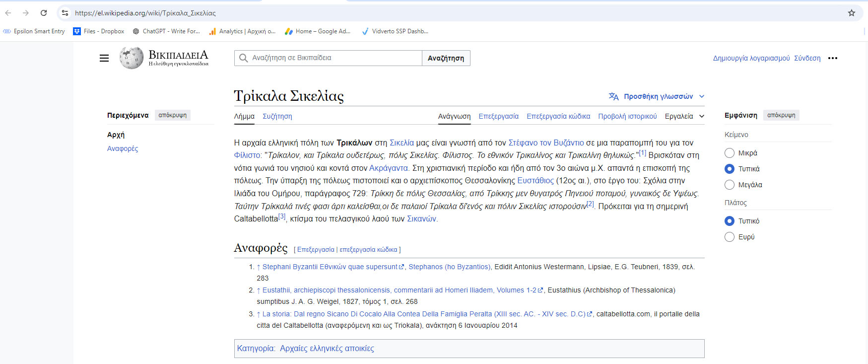The image size is (868, 364).
Task: Open the three-dots personal tools menu
Action: click(833, 58)
